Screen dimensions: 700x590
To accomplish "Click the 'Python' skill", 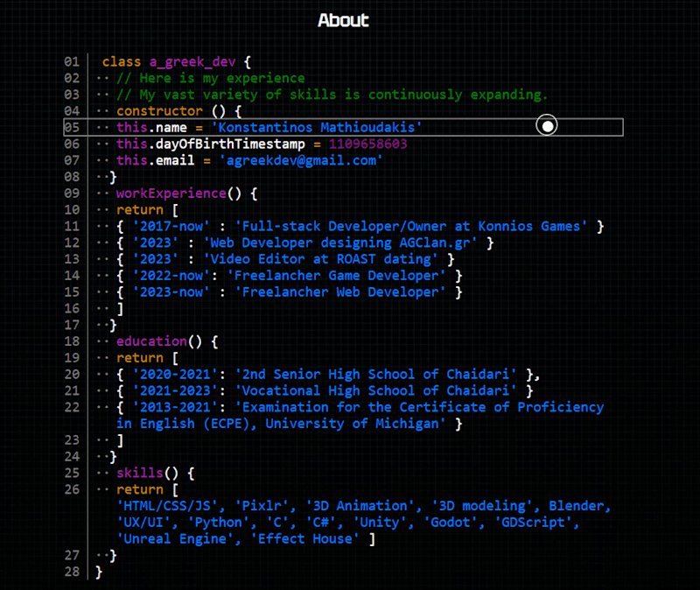I will coord(218,522).
